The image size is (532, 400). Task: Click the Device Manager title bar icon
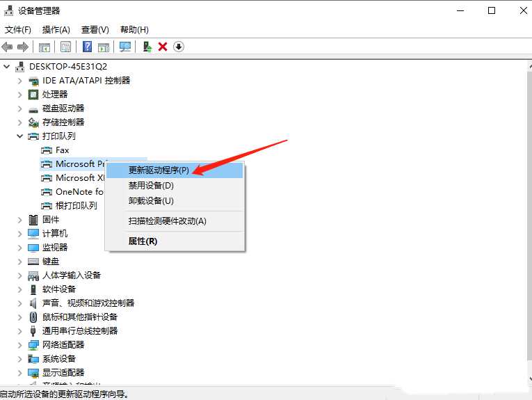[x=8, y=10]
